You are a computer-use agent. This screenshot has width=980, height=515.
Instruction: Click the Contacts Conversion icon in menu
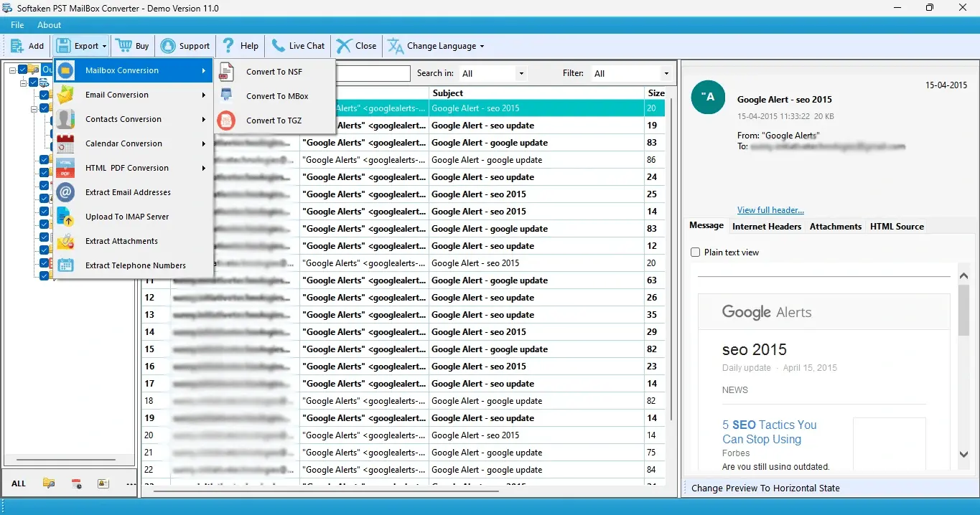coord(66,119)
